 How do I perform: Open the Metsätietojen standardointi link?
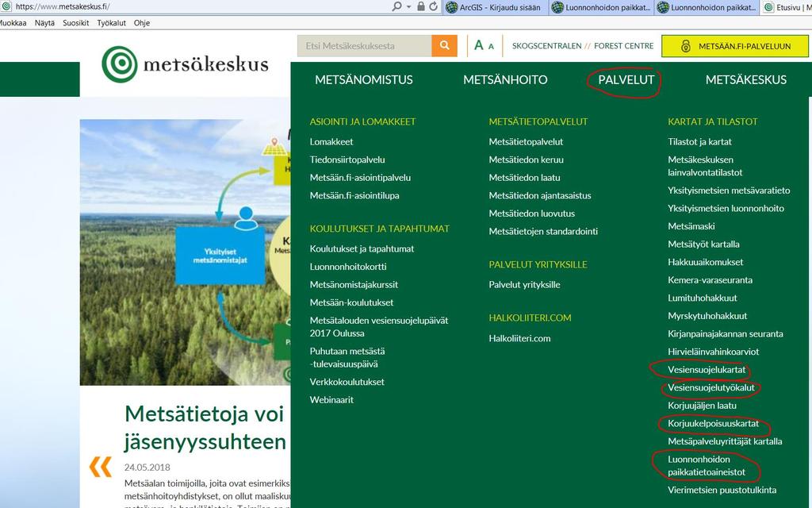point(543,231)
